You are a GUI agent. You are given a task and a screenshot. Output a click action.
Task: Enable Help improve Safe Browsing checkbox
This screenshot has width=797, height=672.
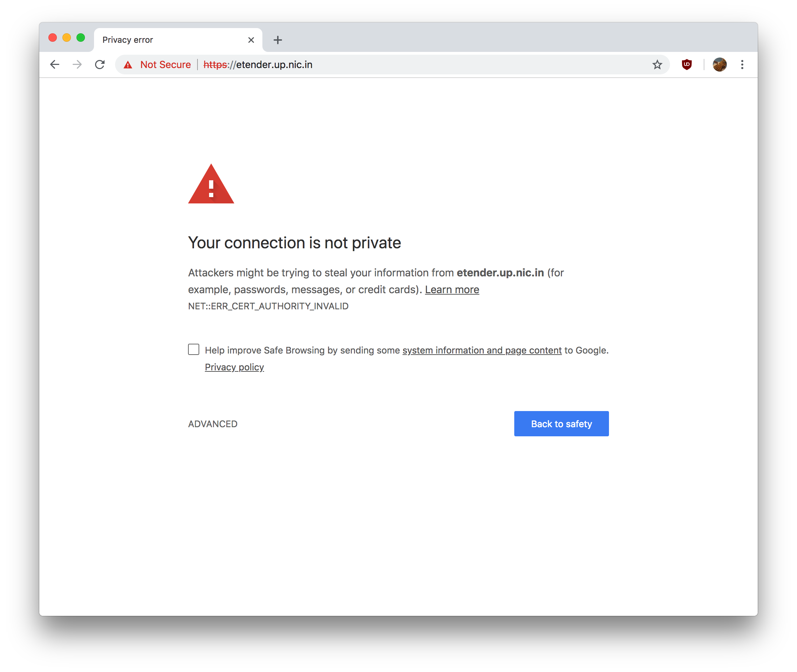193,349
